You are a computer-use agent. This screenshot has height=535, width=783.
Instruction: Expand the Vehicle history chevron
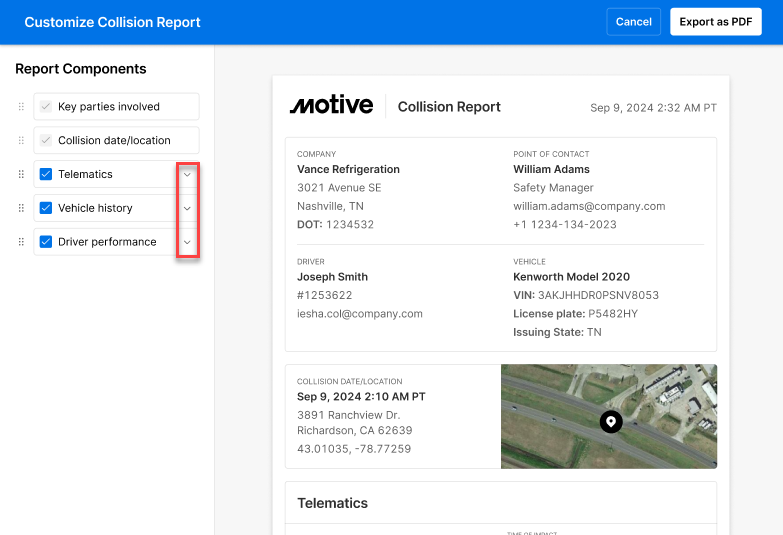click(187, 208)
